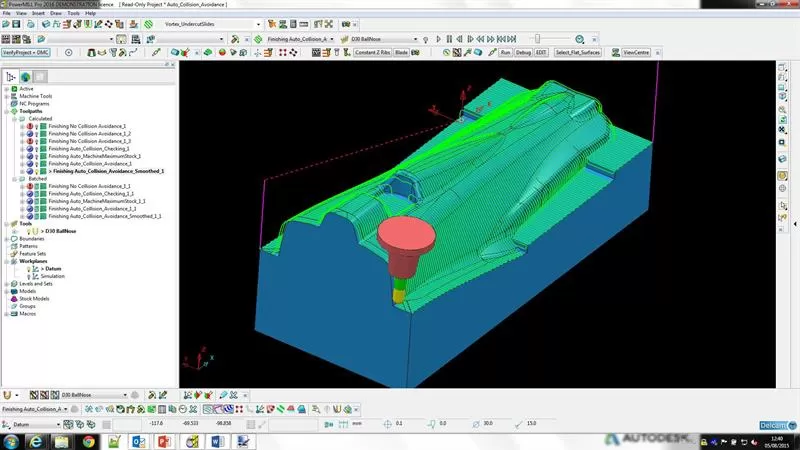Open Windows Explorer folder from taskbar

(62, 441)
